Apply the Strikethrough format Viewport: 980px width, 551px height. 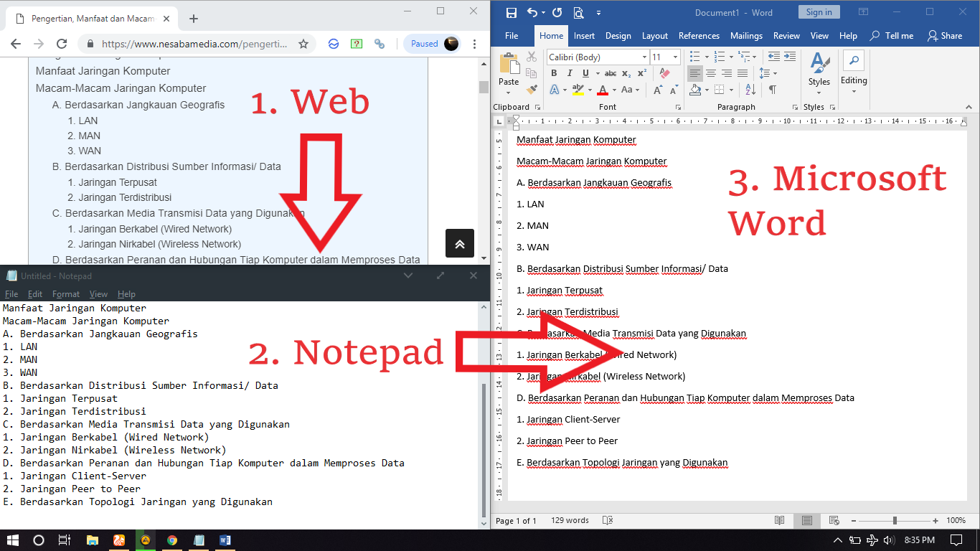pos(611,73)
